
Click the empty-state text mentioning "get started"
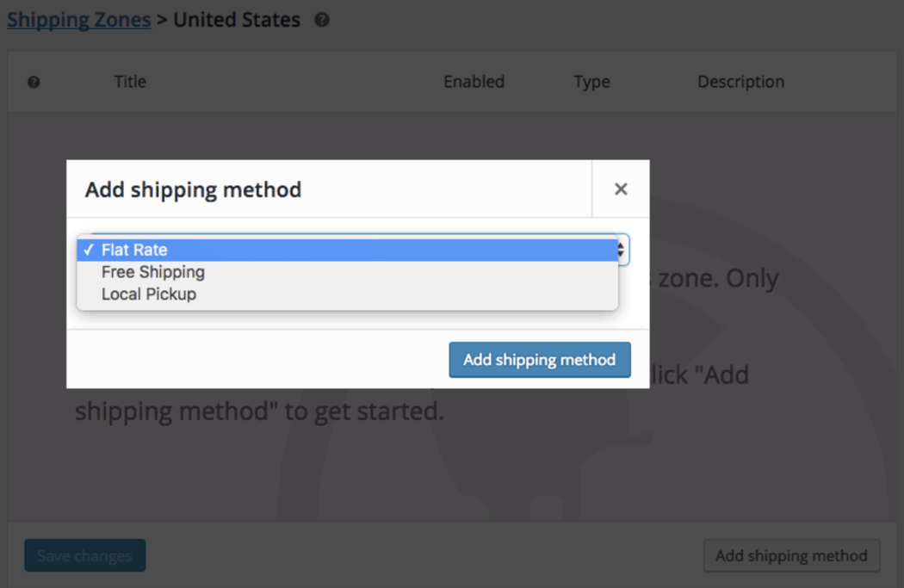(x=258, y=411)
